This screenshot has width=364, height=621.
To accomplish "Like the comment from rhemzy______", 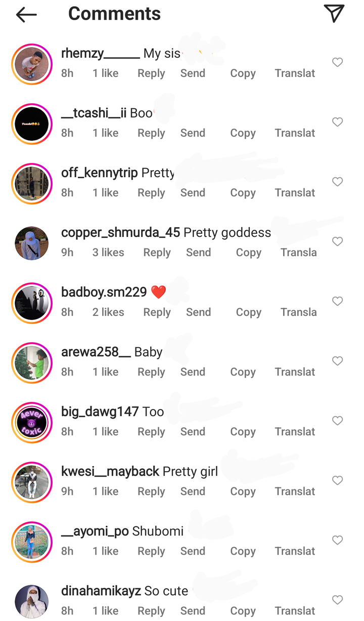I will click(x=337, y=62).
